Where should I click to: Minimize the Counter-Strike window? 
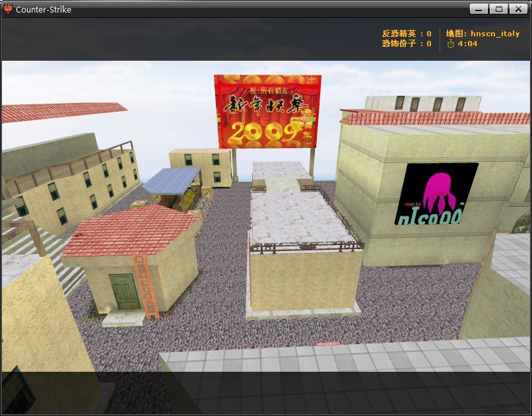click(x=479, y=9)
